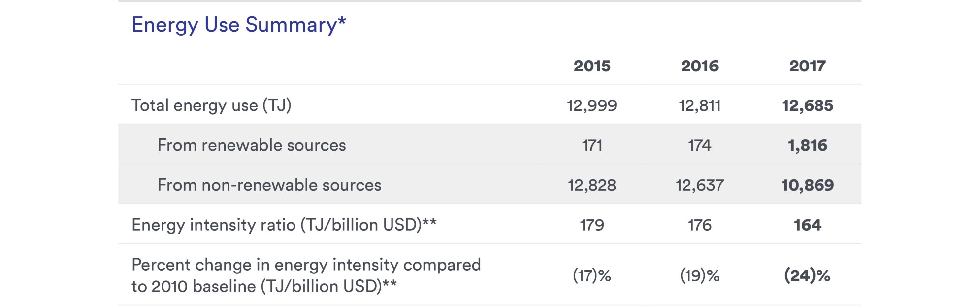Select the 2015 column header
This screenshot has height=307, width=980.
point(592,66)
